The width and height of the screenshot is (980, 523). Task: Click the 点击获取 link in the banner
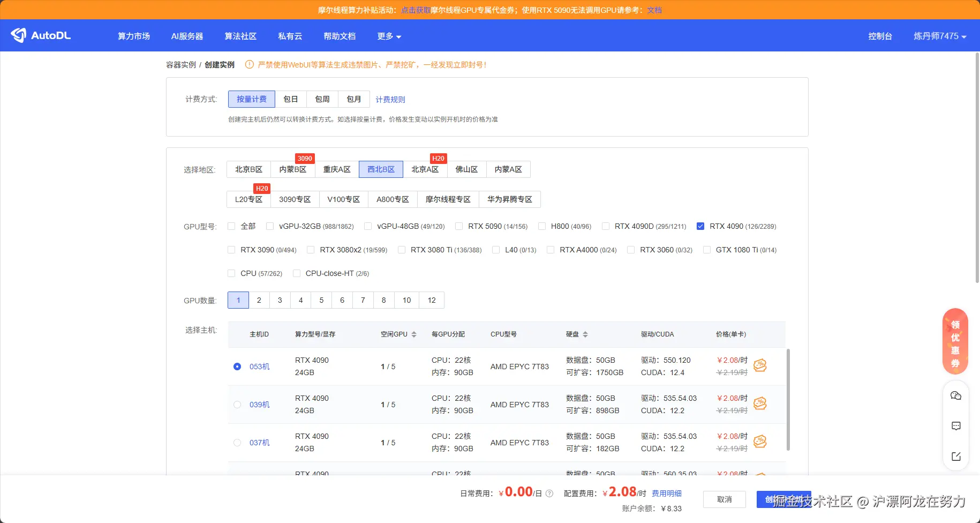click(x=416, y=10)
